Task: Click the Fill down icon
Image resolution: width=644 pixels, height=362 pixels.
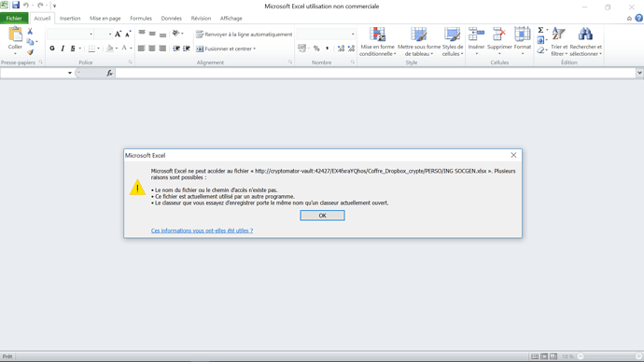Action: point(541,40)
